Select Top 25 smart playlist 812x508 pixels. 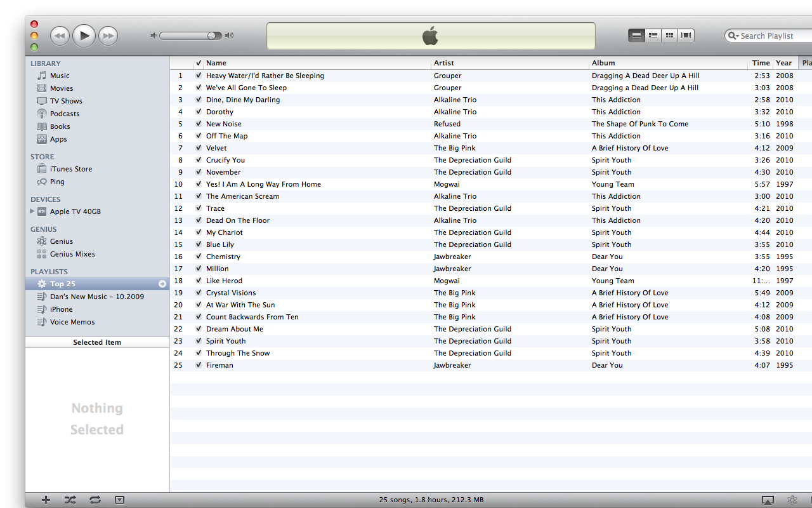[62, 284]
